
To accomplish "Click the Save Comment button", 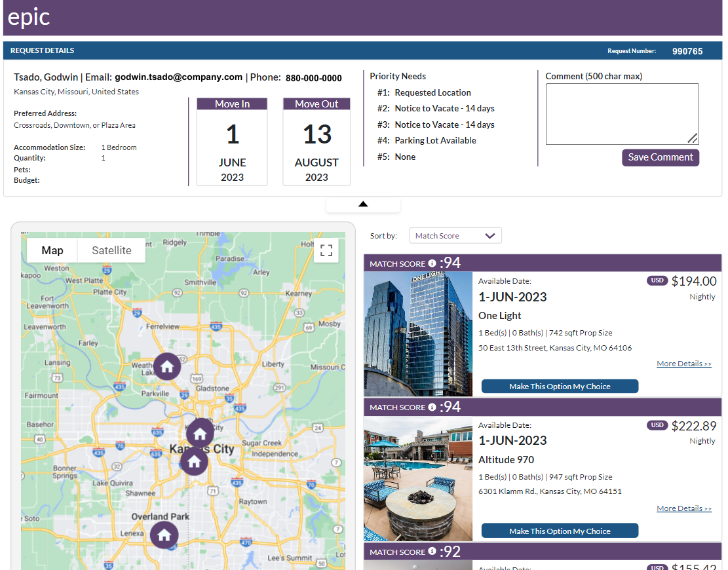I will 661,157.
